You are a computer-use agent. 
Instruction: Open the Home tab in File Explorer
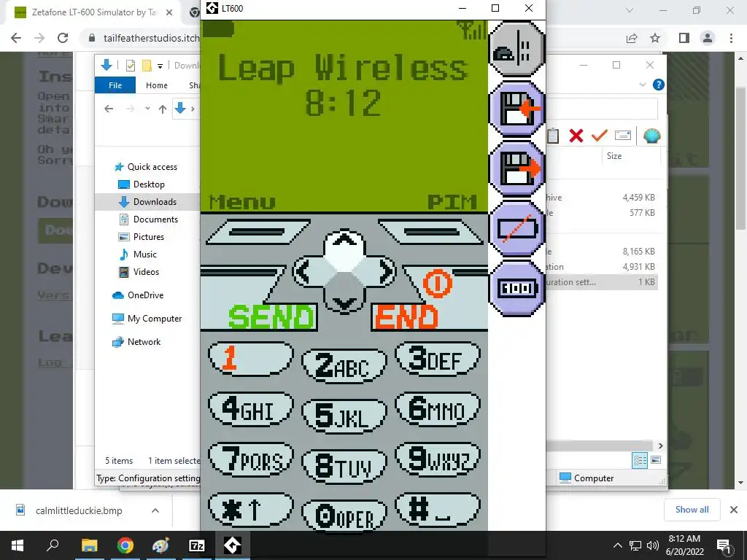(x=157, y=85)
